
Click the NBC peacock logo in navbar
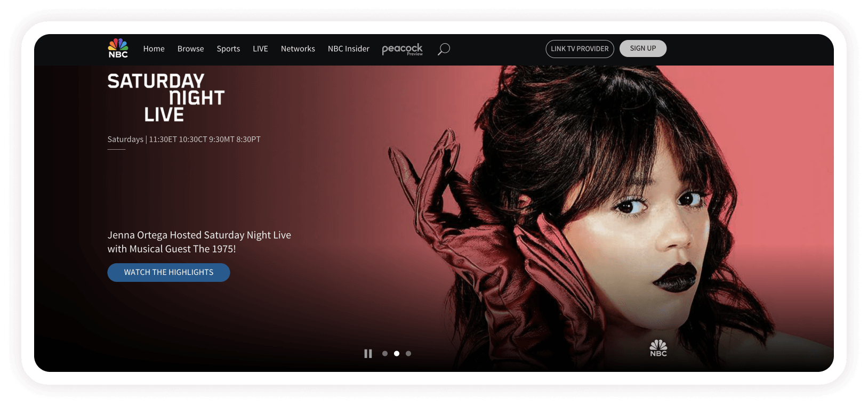(x=118, y=48)
